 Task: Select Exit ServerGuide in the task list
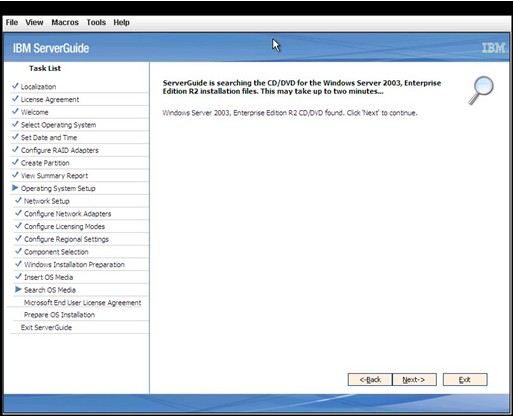pyautogui.click(x=46, y=327)
